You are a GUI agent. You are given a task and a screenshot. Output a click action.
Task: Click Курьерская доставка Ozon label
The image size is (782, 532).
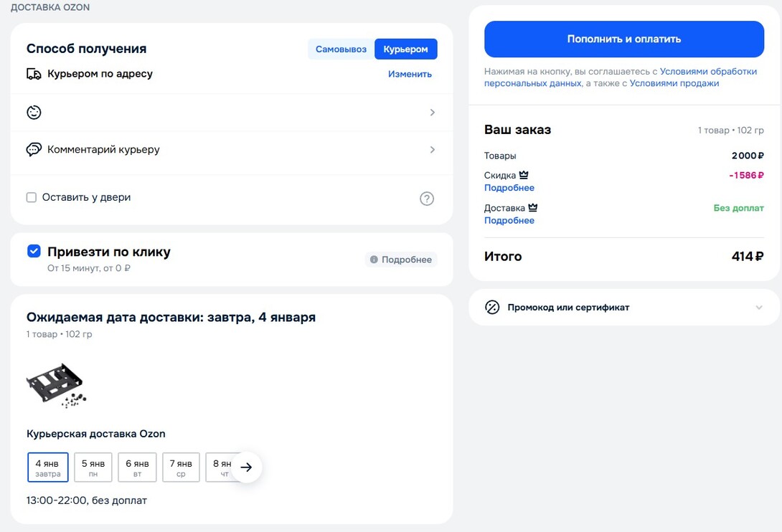95,434
